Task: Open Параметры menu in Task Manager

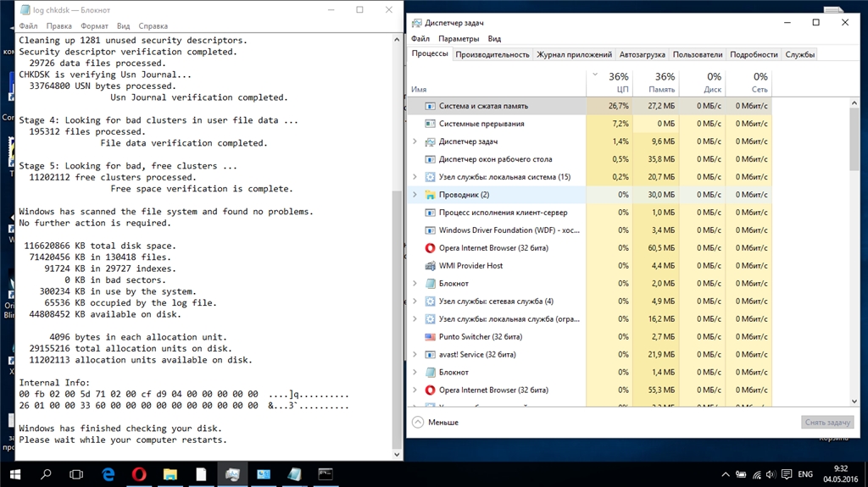Action: coord(459,39)
